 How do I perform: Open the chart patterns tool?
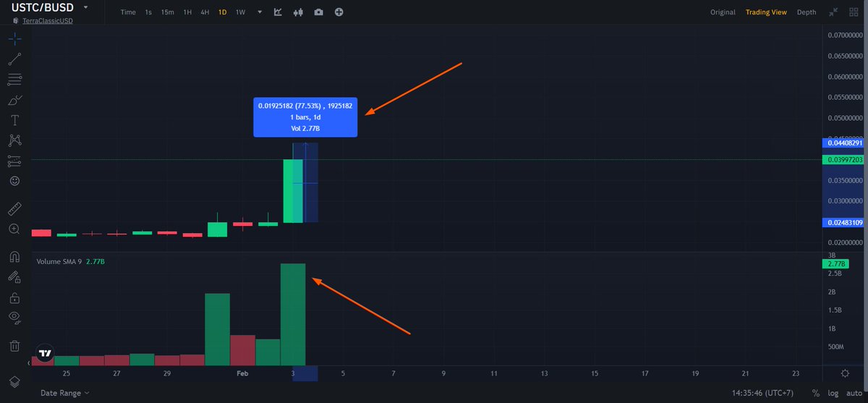tap(14, 140)
